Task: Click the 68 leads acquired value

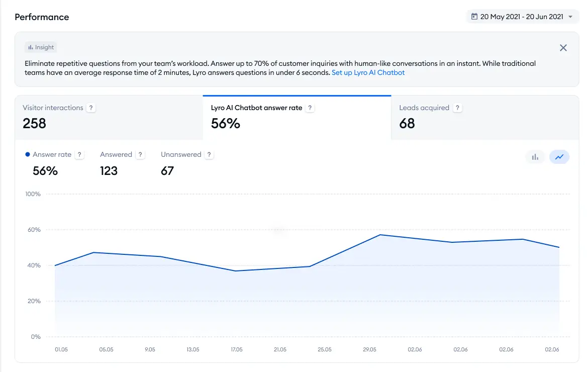Action: (x=407, y=123)
